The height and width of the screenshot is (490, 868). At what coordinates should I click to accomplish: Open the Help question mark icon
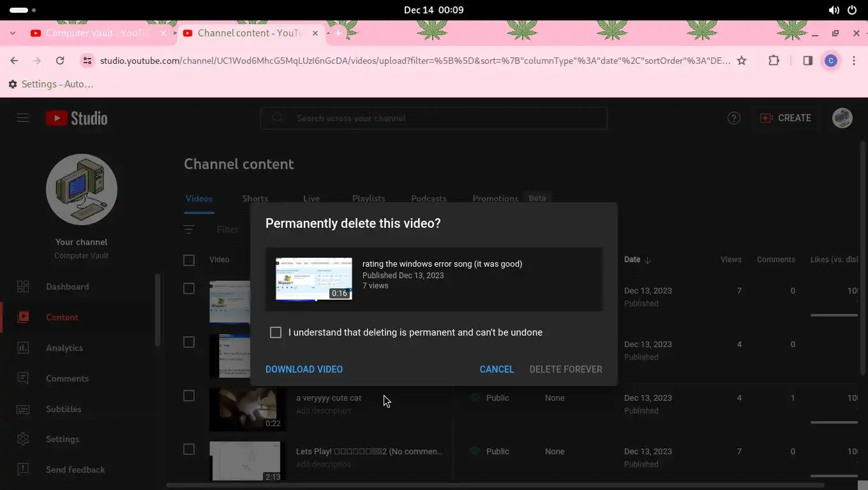[x=734, y=118]
